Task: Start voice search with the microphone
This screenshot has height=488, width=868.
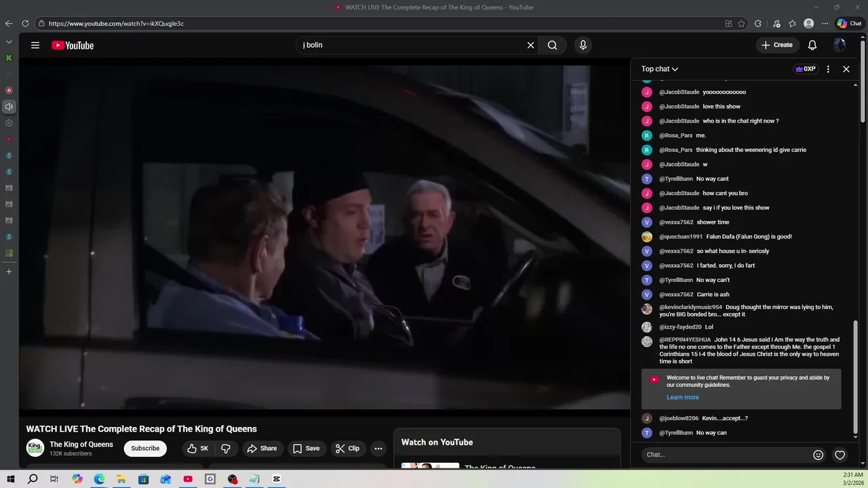Action: 583,45
